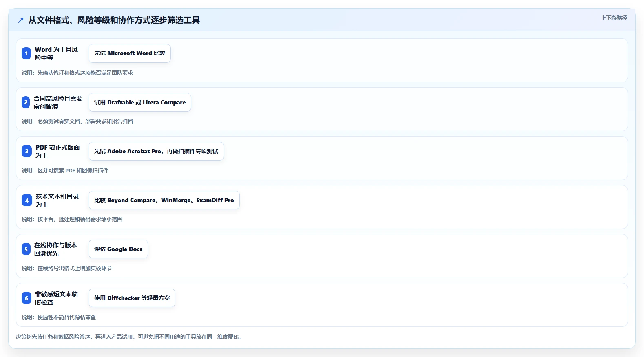Click 使用 Diffchecker 等轻量方案 button

point(132,298)
